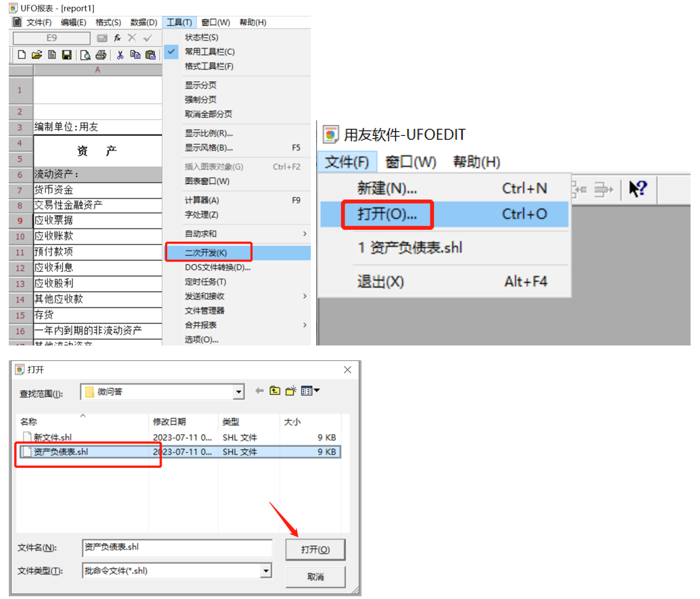Create new folder in Open dialog

coord(291,391)
